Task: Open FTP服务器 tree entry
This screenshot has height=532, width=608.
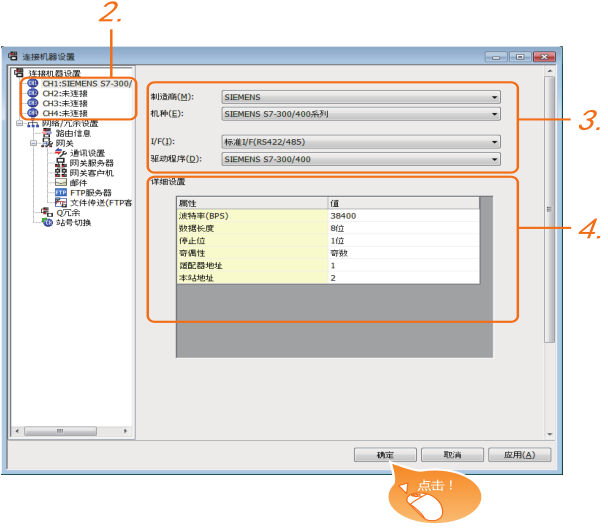Action: (91, 193)
